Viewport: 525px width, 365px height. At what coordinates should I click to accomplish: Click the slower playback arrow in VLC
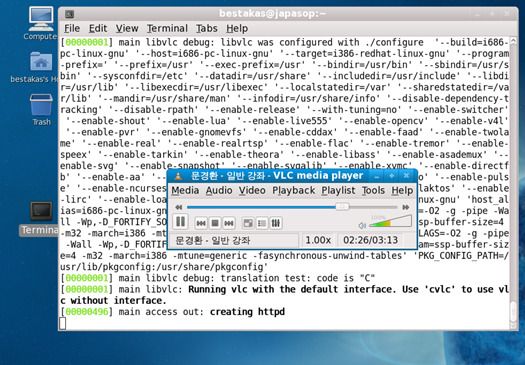point(179,207)
